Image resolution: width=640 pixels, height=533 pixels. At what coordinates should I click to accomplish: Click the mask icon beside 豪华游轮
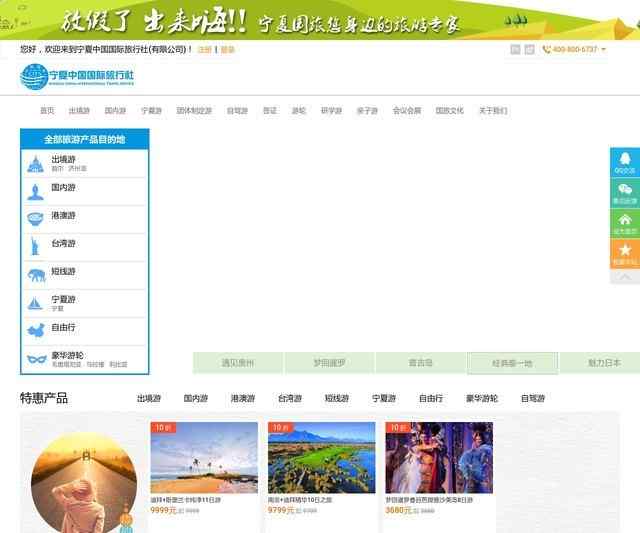click(x=37, y=359)
